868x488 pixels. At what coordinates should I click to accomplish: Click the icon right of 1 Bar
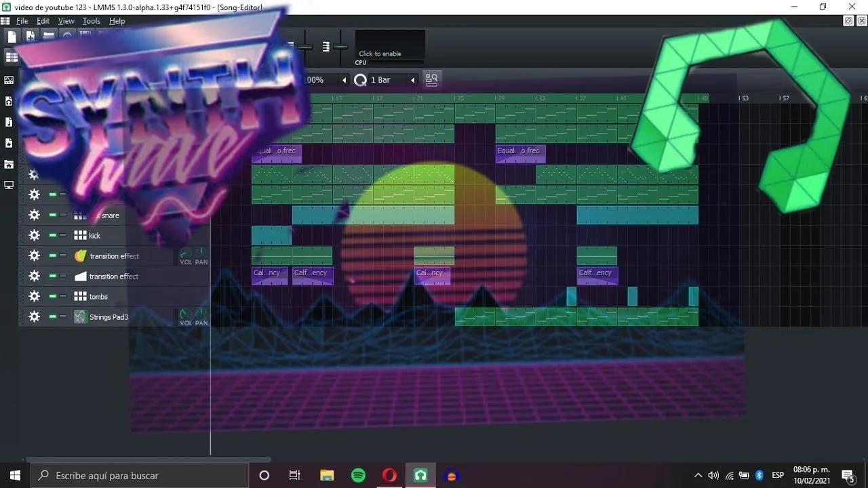tap(431, 79)
